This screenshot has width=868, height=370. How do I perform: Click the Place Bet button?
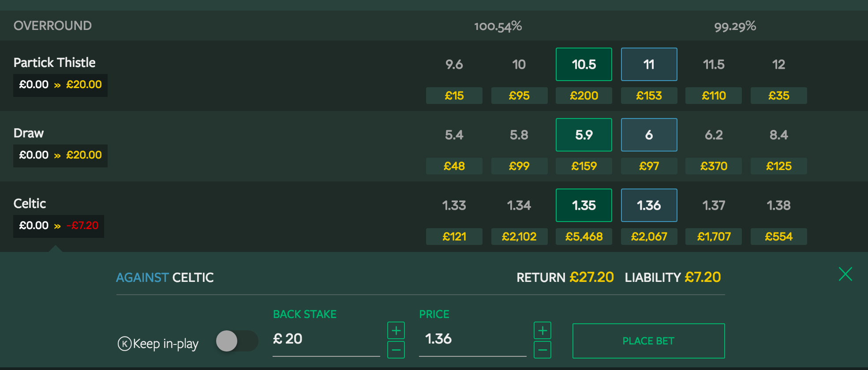point(648,340)
